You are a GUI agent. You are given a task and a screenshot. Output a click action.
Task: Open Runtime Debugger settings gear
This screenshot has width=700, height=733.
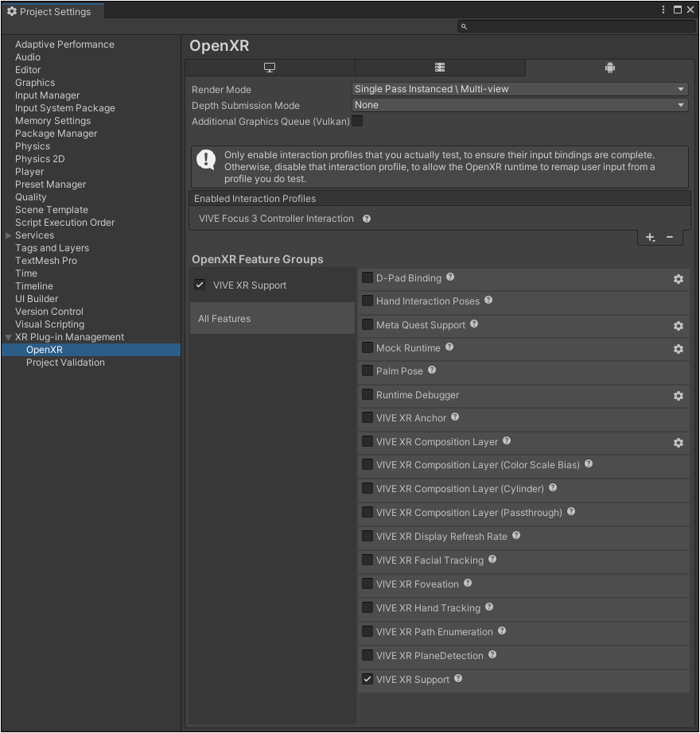[679, 396]
